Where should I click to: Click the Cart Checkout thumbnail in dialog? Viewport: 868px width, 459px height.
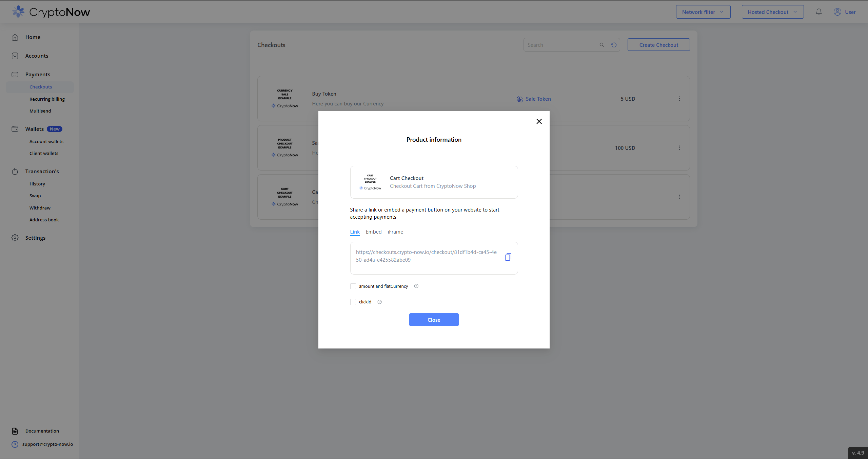pyautogui.click(x=370, y=182)
